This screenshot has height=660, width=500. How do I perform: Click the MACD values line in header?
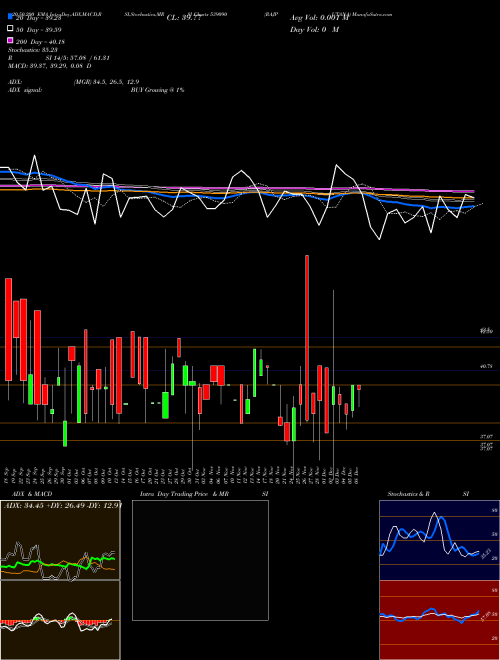[x=50, y=66]
